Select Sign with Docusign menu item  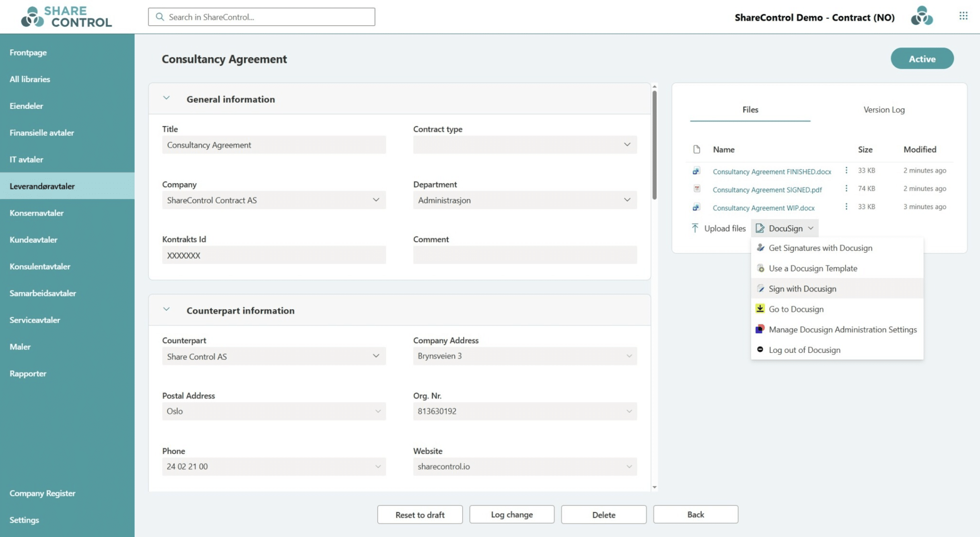pos(837,288)
